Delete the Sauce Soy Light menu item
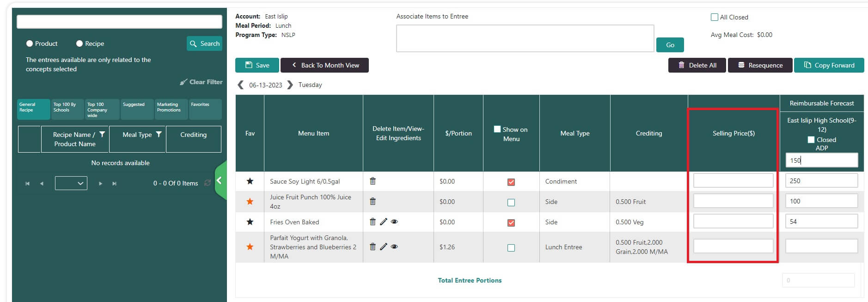The width and height of the screenshot is (868, 302). pos(373,181)
